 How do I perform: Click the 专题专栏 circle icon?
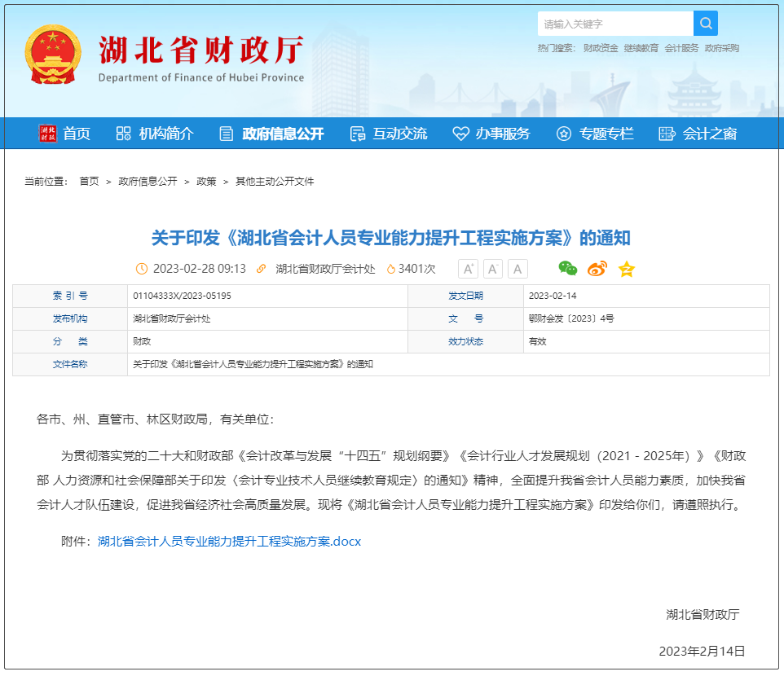[563, 134]
